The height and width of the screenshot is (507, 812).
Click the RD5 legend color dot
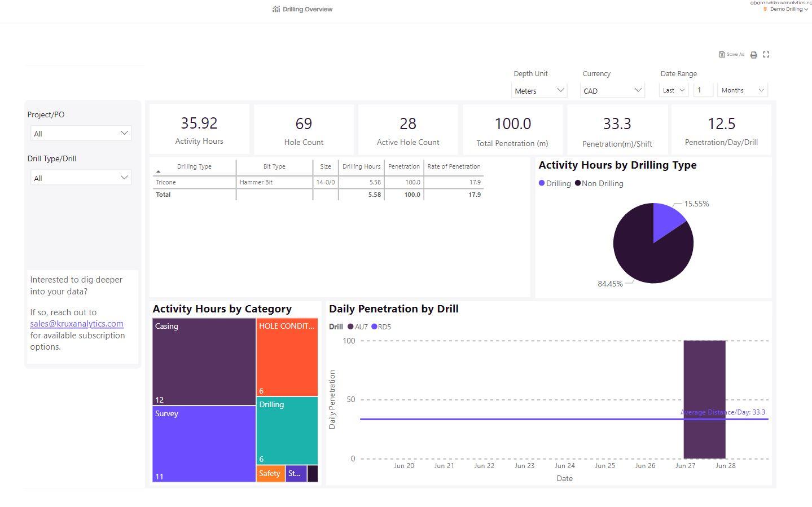[x=374, y=327]
